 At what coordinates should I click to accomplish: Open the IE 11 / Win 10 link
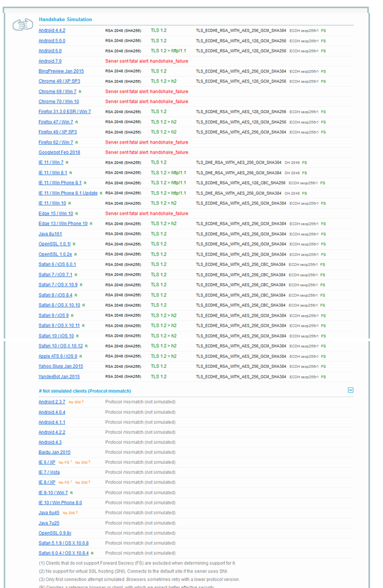point(52,203)
